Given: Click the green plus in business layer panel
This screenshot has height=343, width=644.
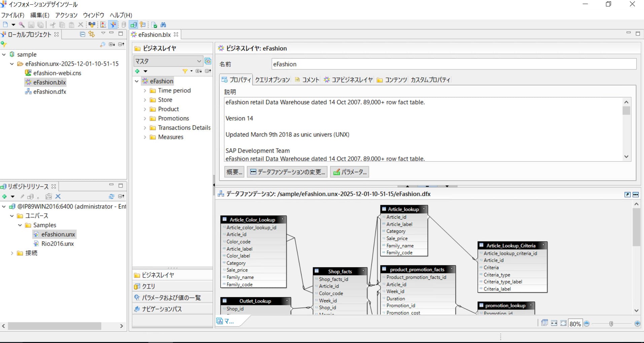Looking at the screenshot, I should (137, 71).
